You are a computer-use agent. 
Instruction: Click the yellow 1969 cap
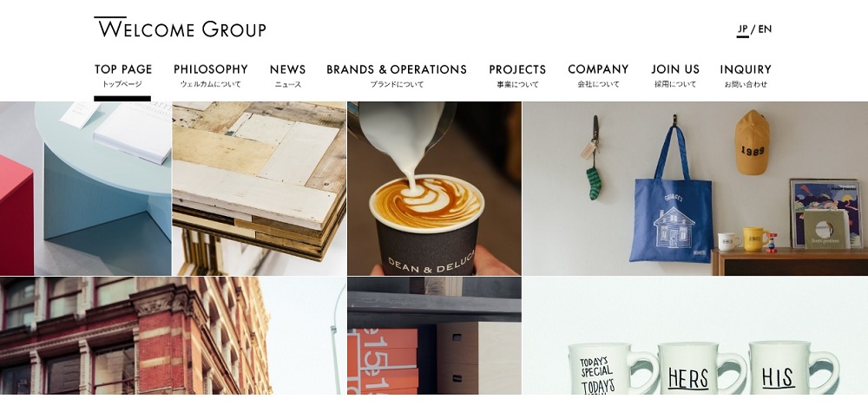753,141
